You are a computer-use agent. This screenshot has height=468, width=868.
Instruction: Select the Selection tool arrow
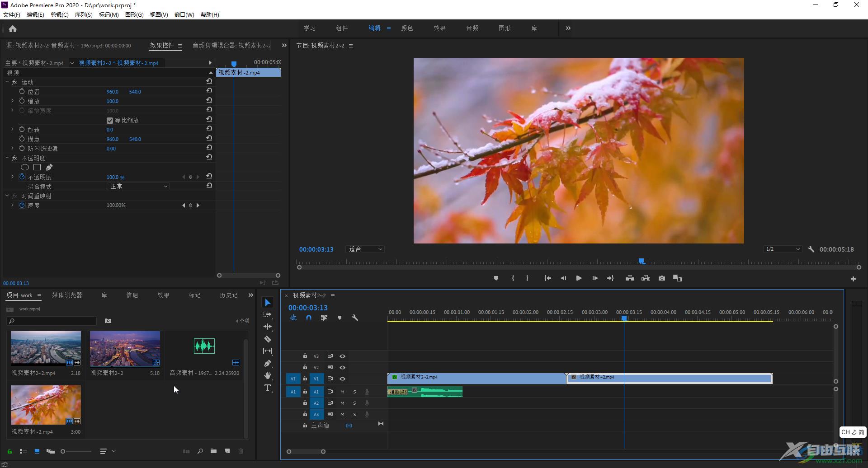[x=268, y=303]
